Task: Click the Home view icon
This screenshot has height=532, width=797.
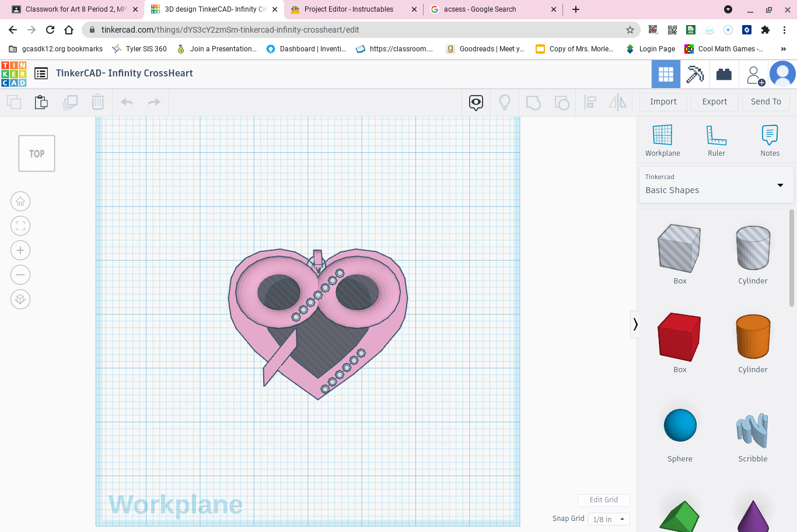Action: [20, 201]
